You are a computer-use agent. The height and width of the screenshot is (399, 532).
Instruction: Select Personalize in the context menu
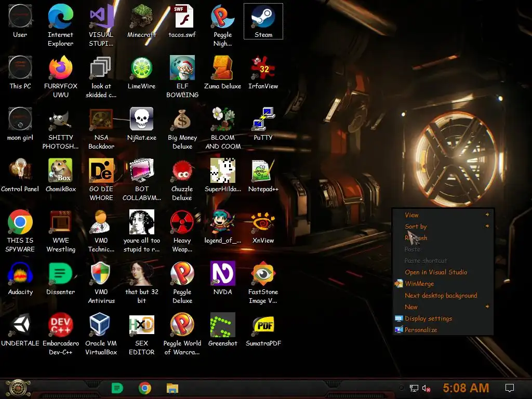443,329
